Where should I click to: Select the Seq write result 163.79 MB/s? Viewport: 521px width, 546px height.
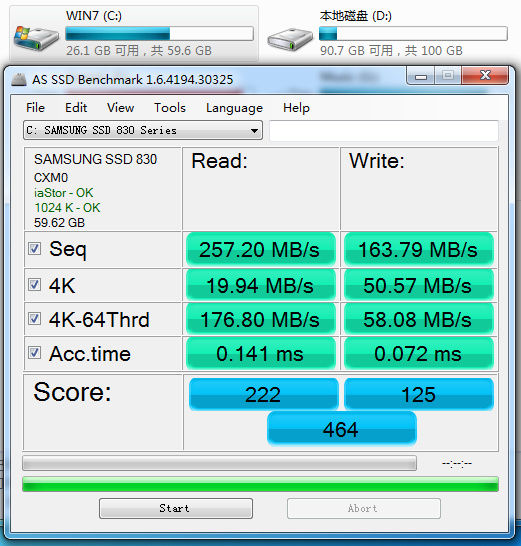419,249
